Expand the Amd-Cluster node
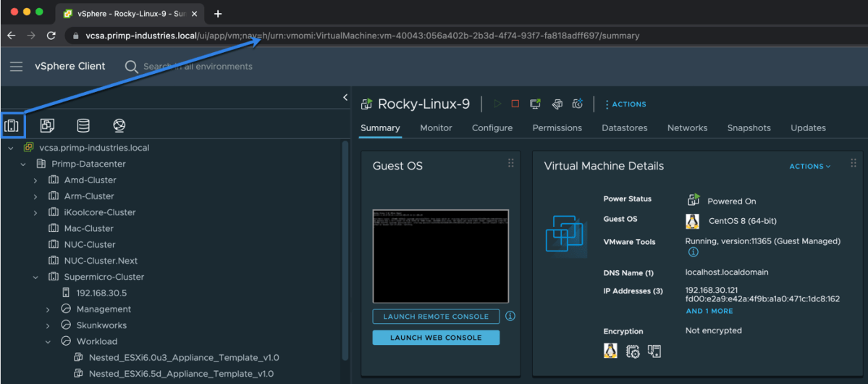Screen dimensions: 868x384 pyautogui.click(x=35, y=180)
